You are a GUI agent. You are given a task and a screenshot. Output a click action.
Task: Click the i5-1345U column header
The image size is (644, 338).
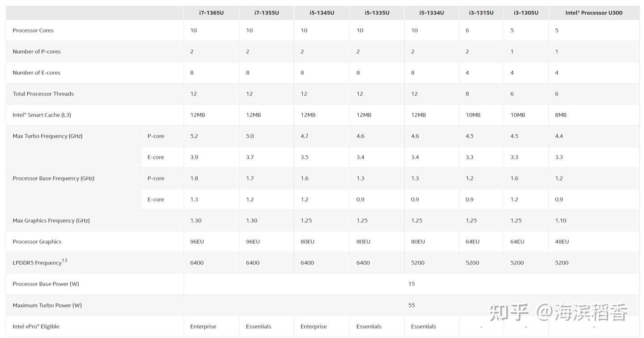[322, 13]
